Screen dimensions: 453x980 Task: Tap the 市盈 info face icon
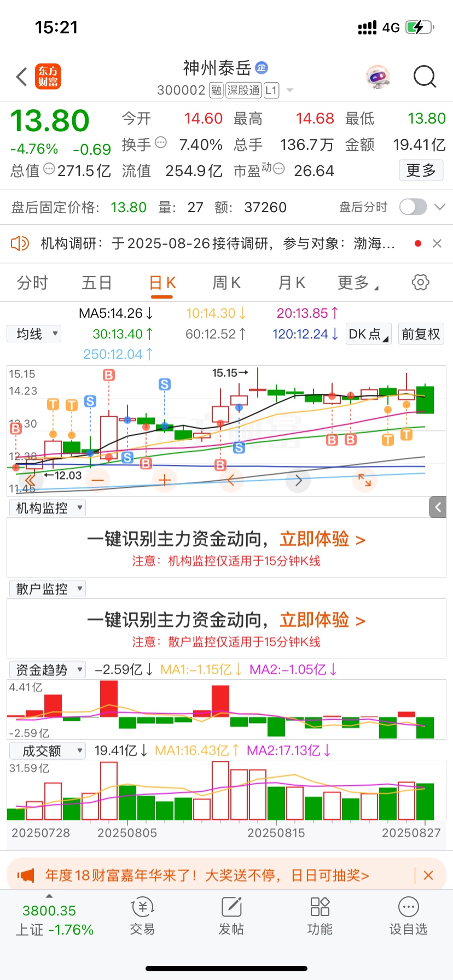pyautogui.click(x=278, y=169)
